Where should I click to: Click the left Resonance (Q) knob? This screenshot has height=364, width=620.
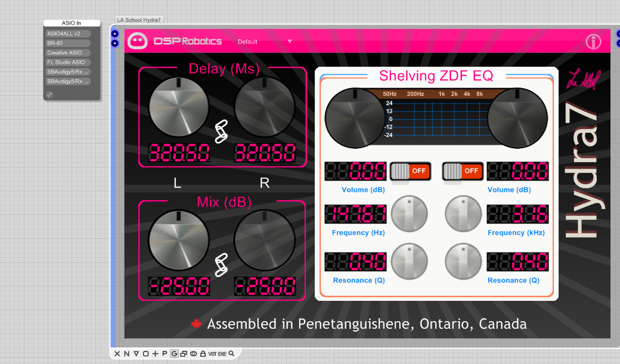(409, 262)
